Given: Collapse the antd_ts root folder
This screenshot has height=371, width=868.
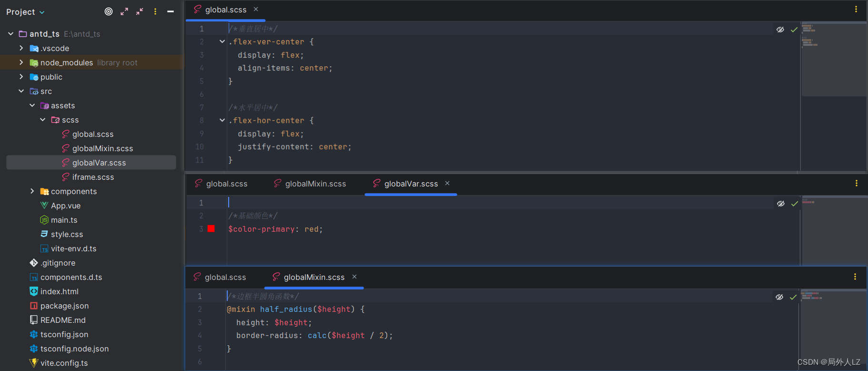Looking at the screenshot, I should click(10, 34).
